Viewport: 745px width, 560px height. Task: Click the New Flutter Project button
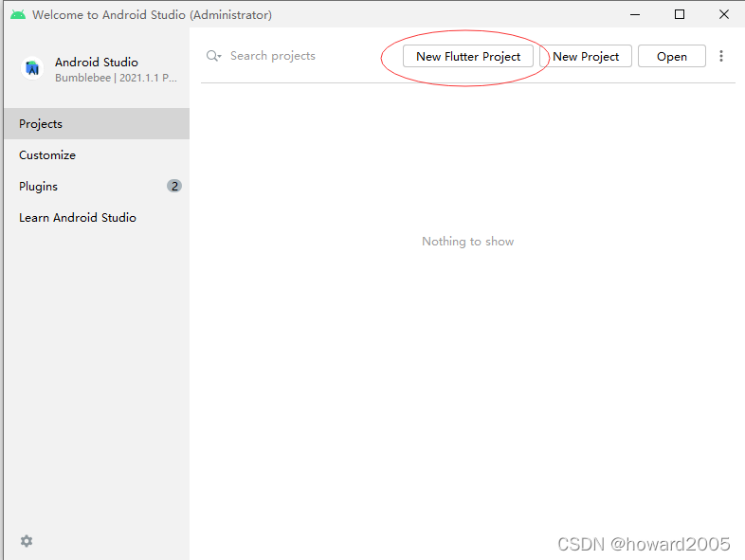pyautogui.click(x=468, y=57)
